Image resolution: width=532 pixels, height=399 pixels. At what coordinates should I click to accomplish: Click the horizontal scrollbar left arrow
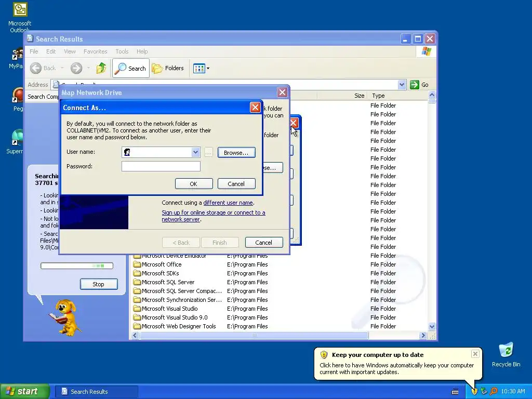pos(135,335)
